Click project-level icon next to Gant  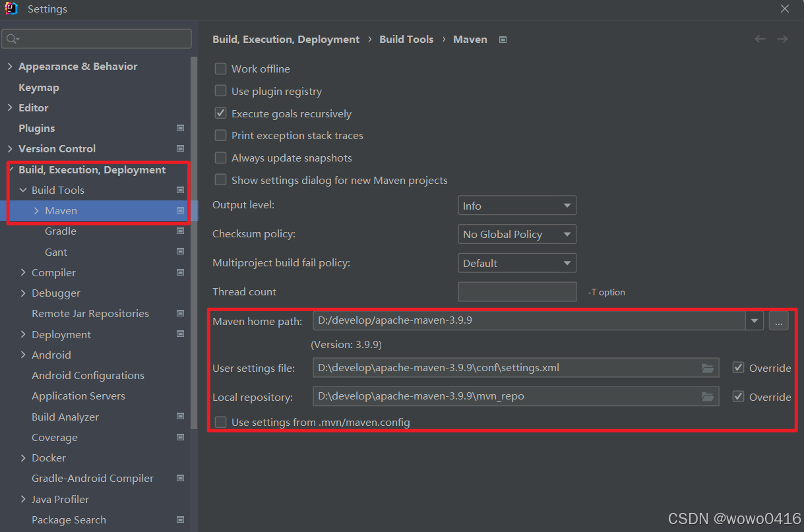(x=181, y=252)
